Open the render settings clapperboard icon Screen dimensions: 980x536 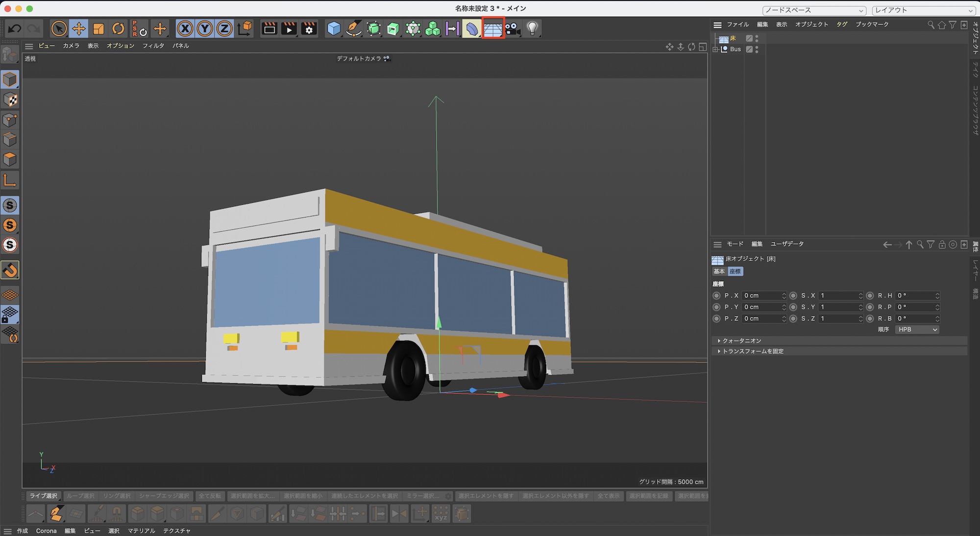[309, 29]
